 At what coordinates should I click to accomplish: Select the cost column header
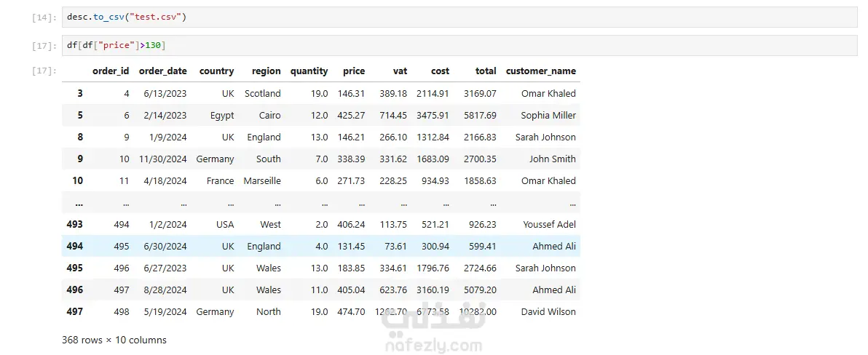click(x=441, y=71)
